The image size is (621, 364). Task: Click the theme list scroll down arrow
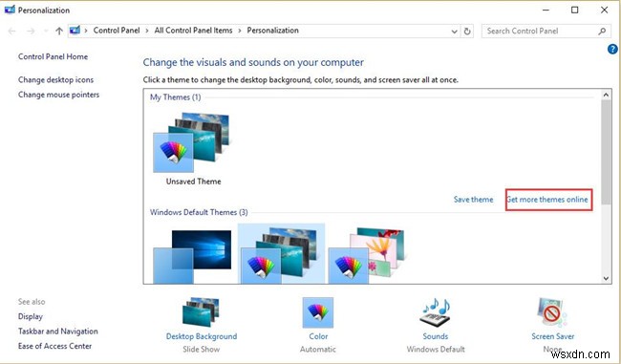[x=606, y=278]
